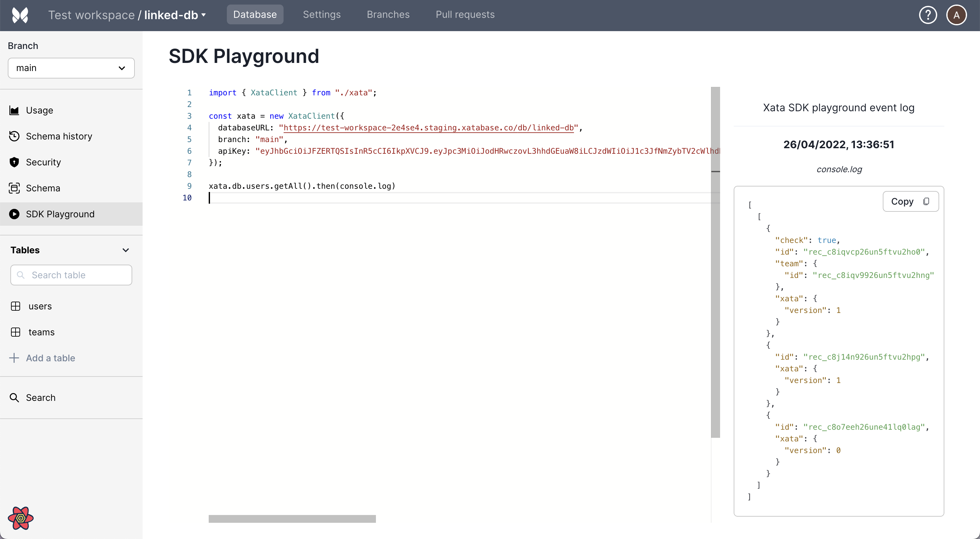Open the help question mark icon
The height and width of the screenshot is (539, 980).
tap(927, 15)
